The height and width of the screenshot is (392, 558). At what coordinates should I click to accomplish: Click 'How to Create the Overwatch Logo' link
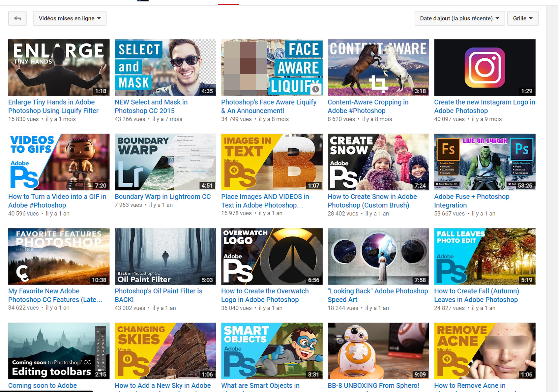point(265,295)
